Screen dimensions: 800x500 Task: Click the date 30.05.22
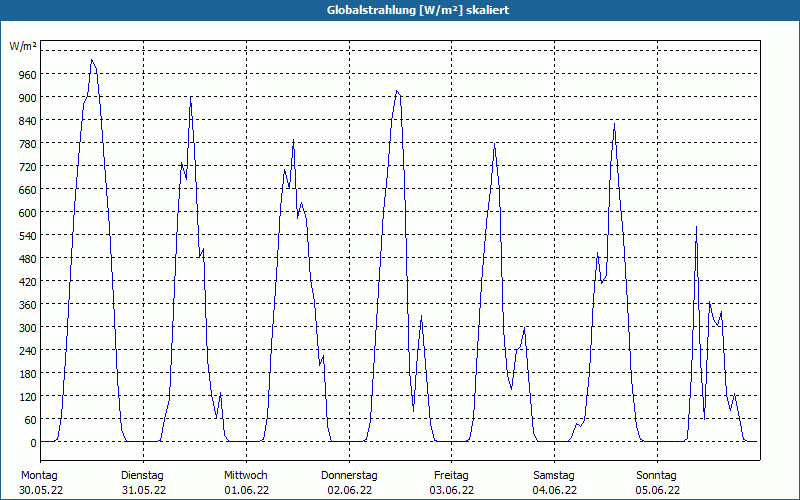pyautogui.click(x=41, y=490)
